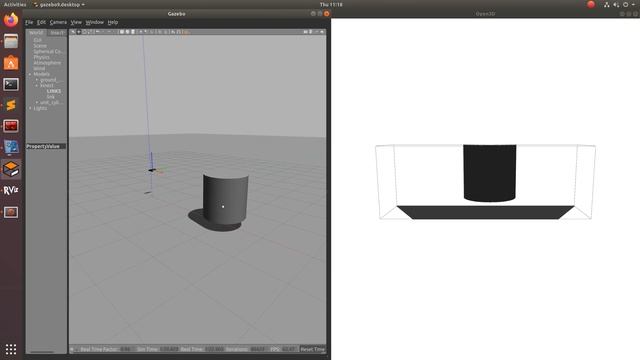Select GUI in the World tree
This screenshot has height=360, width=640.
38,40
